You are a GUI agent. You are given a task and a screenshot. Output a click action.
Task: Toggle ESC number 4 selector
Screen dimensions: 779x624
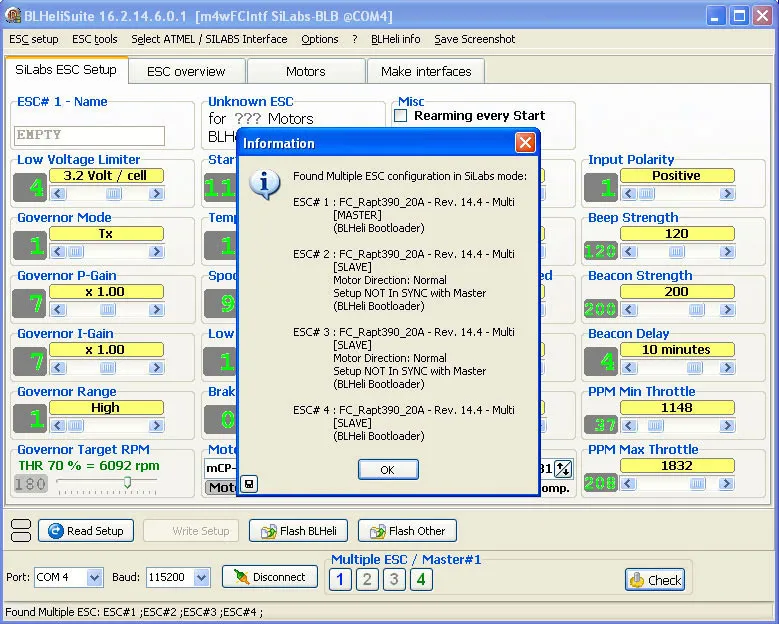point(421,579)
